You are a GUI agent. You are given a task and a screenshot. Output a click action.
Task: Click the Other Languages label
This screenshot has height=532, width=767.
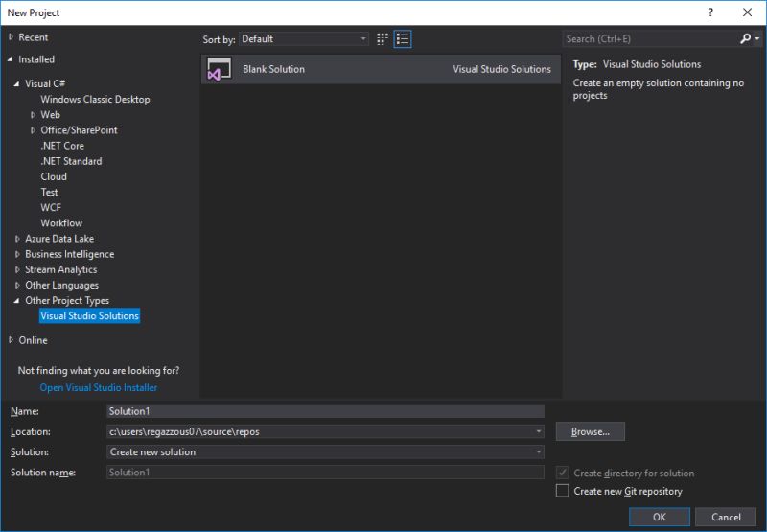[x=61, y=285]
